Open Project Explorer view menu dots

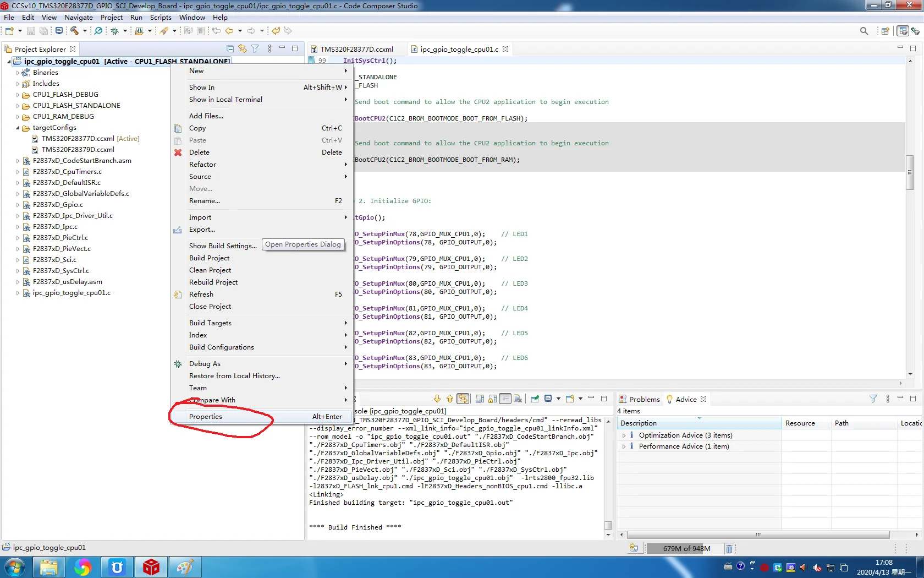click(x=269, y=49)
